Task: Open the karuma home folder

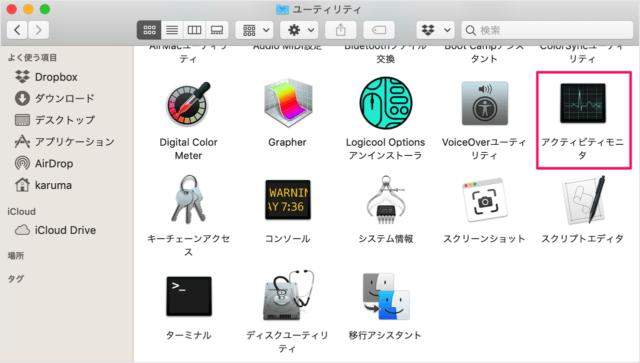Action: click(43, 185)
